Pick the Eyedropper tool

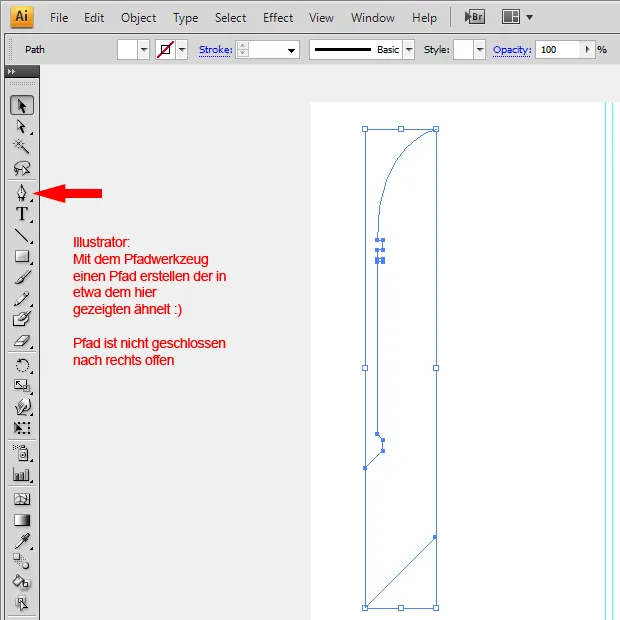pyautogui.click(x=21, y=541)
